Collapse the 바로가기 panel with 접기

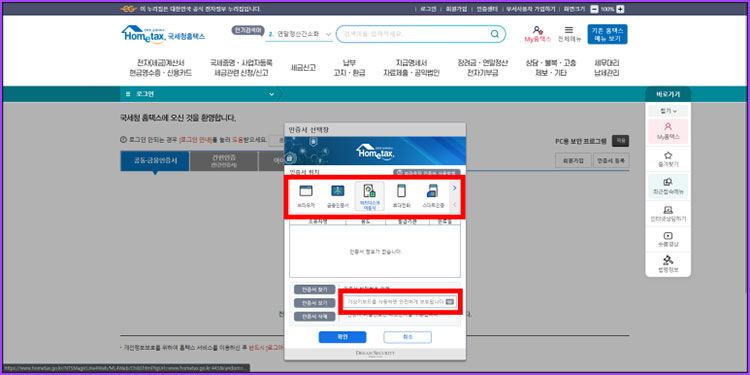[x=668, y=111]
